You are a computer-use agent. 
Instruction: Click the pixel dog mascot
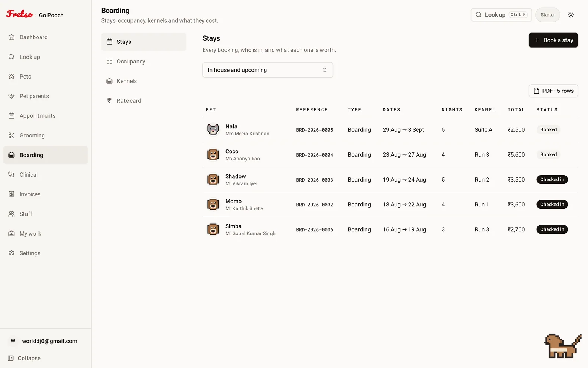tap(562, 346)
